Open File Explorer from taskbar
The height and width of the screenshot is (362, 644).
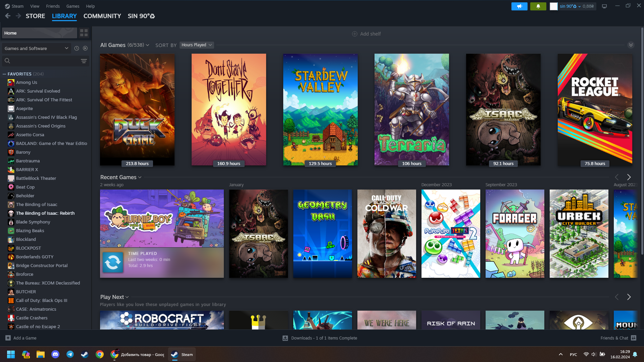(x=41, y=354)
